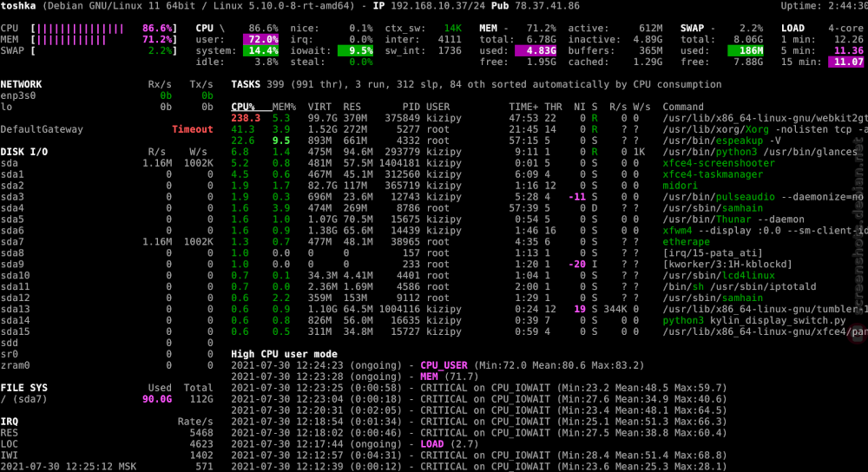Select the 12:23:25 CRITICAL CPU_IOWAIT alert
The width and height of the screenshot is (868, 472).
pos(479,388)
